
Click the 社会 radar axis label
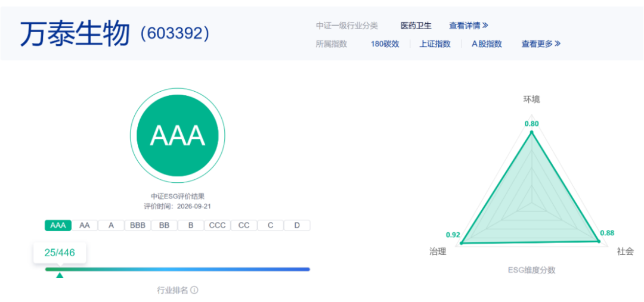[625, 251]
